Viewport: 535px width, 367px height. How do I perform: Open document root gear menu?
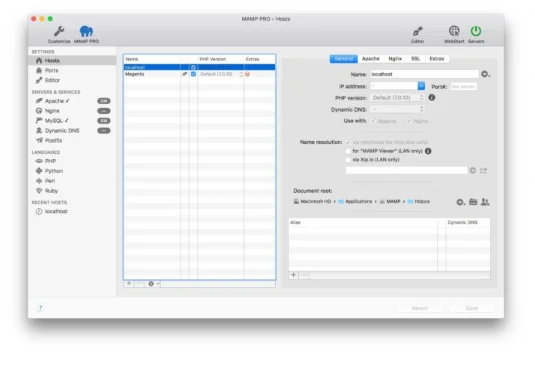tap(460, 202)
